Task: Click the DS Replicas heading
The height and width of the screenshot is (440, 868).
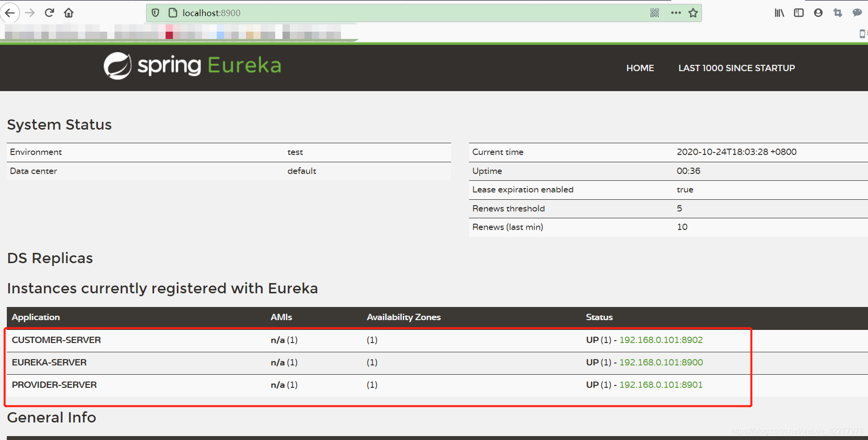Action: 50,258
